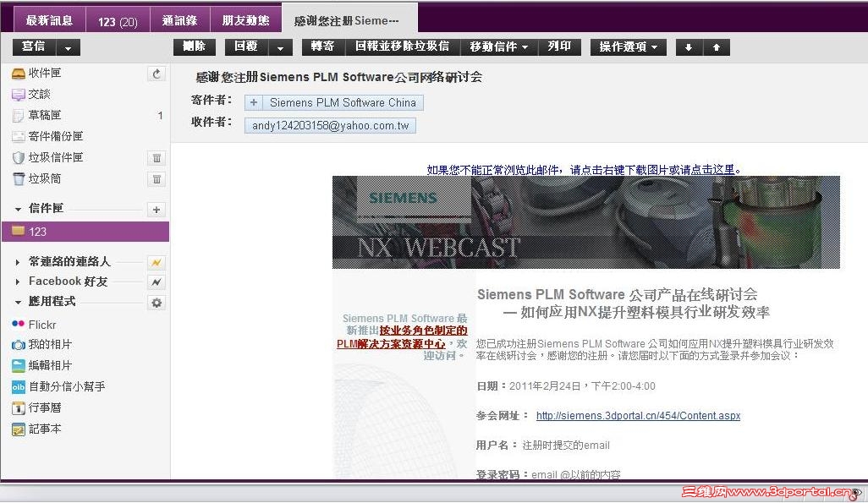This screenshot has width=868, height=503.
Task: Click the status icon beside Facebook 好友
Action: pyautogui.click(x=157, y=282)
